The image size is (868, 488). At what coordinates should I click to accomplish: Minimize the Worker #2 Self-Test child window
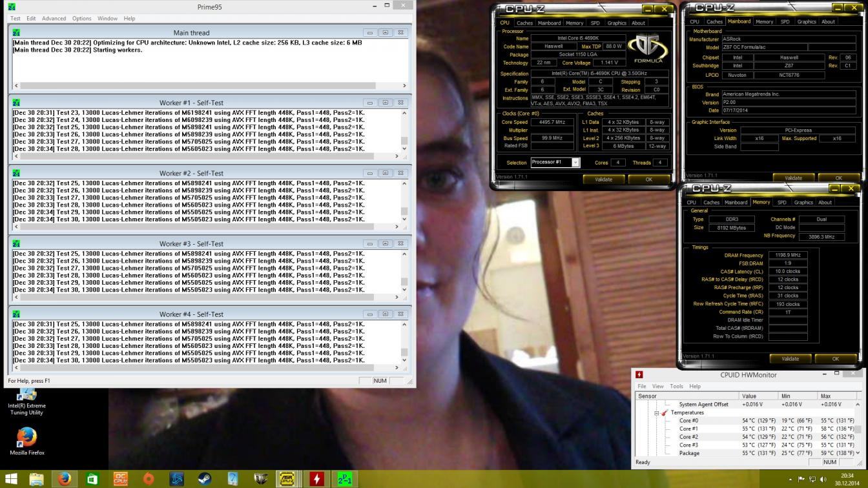click(x=370, y=173)
